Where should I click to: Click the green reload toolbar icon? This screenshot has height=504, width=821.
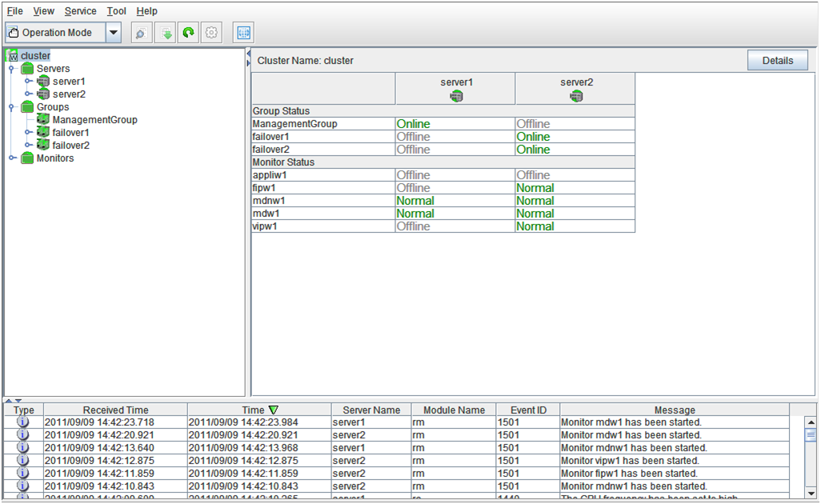coord(189,33)
